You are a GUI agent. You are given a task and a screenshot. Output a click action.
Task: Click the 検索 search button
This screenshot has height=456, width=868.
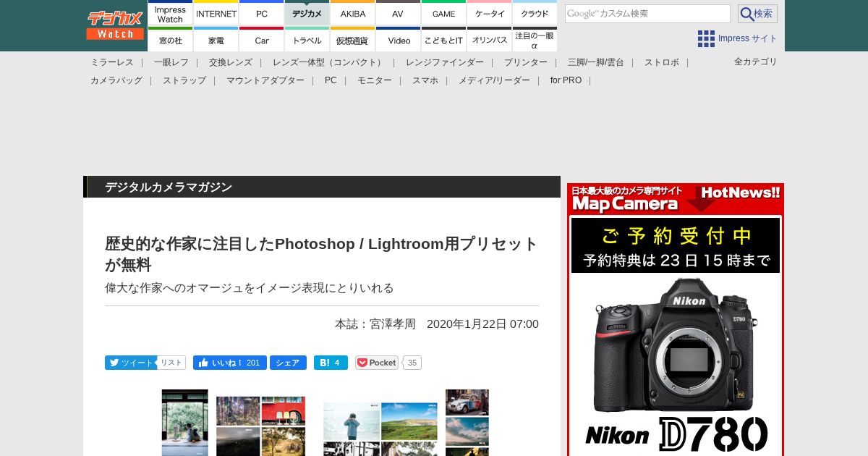[x=757, y=14]
